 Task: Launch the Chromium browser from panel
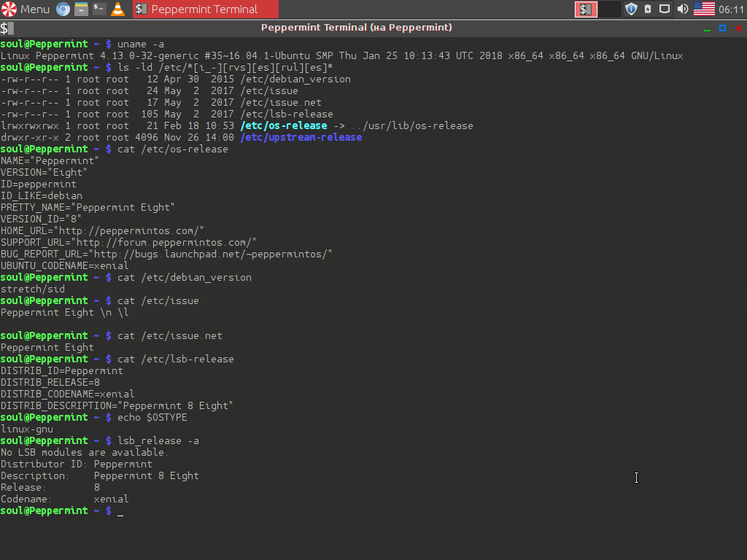tap(63, 9)
